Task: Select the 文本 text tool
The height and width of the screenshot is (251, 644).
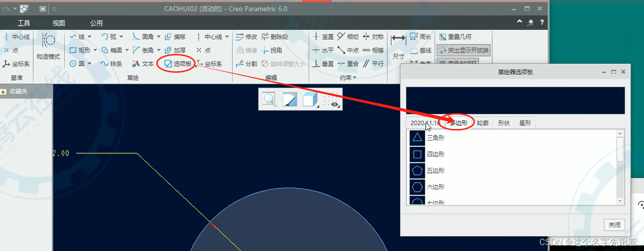Action: (143, 64)
